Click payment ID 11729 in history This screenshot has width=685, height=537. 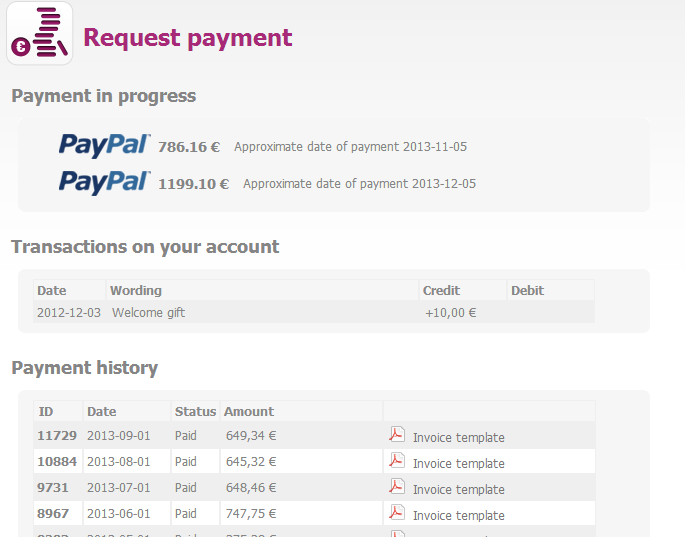coord(55,436)
